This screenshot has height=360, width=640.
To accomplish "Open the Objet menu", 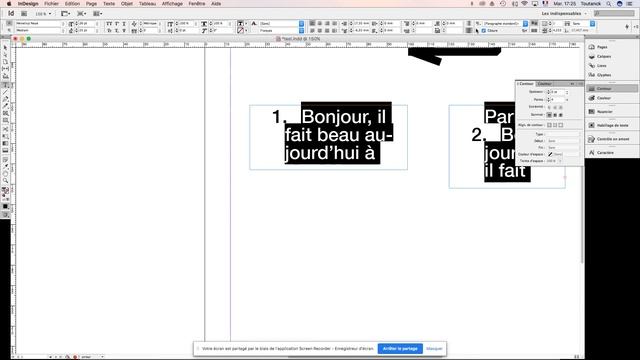I will [127, 4].
